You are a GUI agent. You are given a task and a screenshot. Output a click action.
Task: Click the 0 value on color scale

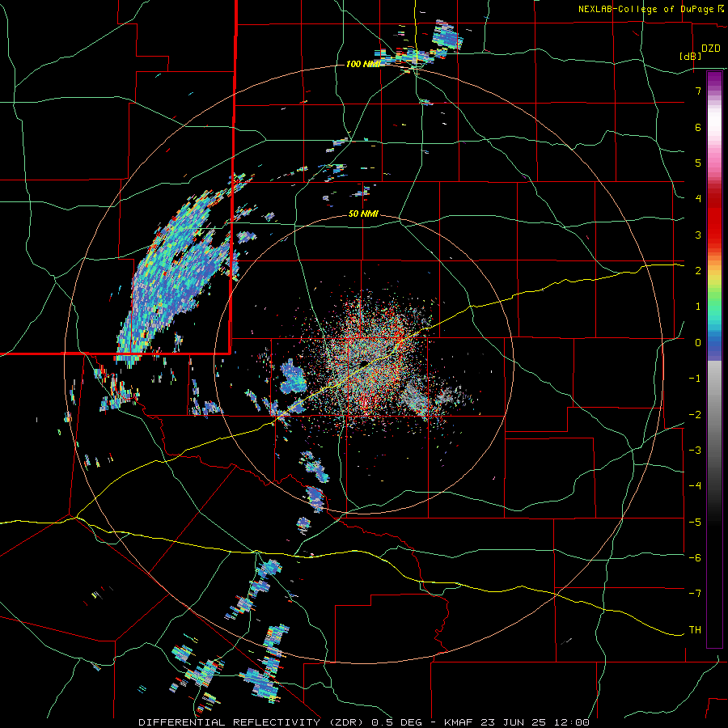point(698,343)
